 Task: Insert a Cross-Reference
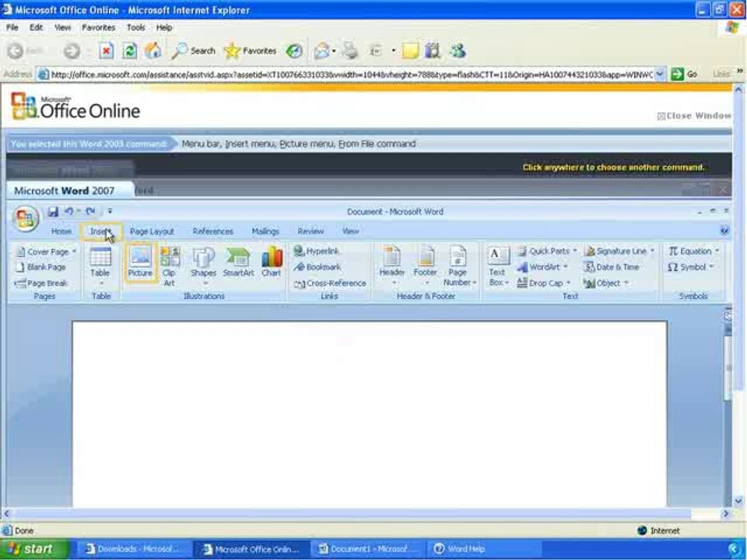330,283
